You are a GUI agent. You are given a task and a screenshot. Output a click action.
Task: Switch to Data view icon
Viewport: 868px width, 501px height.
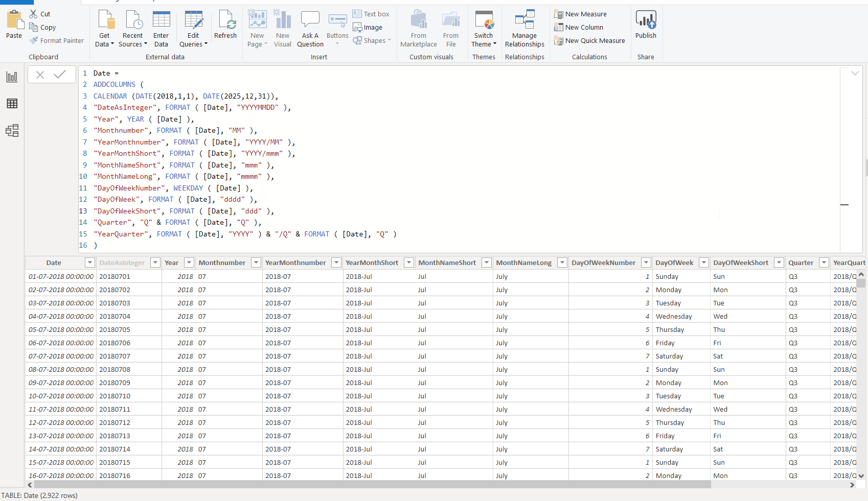click(x=12, y=104)
